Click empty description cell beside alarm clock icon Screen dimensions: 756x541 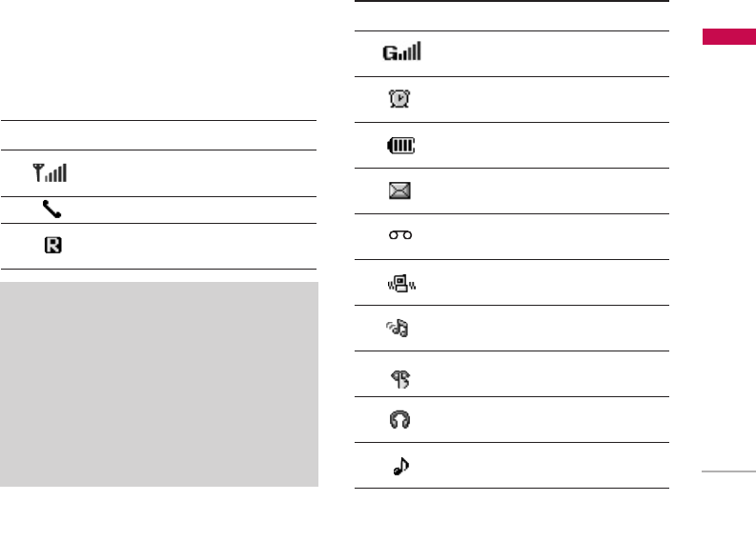[543, 99]
